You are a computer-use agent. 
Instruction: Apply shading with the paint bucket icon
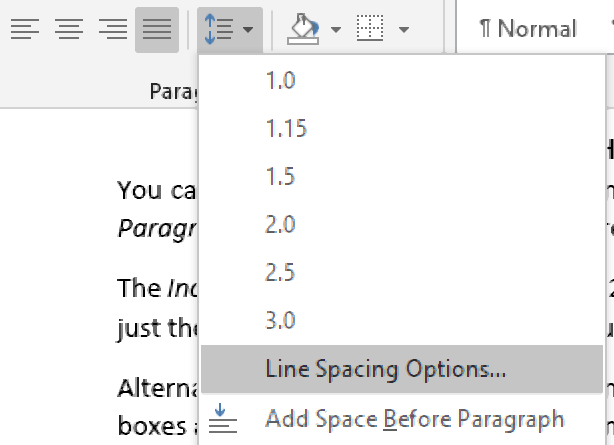(x=302, y=29)
